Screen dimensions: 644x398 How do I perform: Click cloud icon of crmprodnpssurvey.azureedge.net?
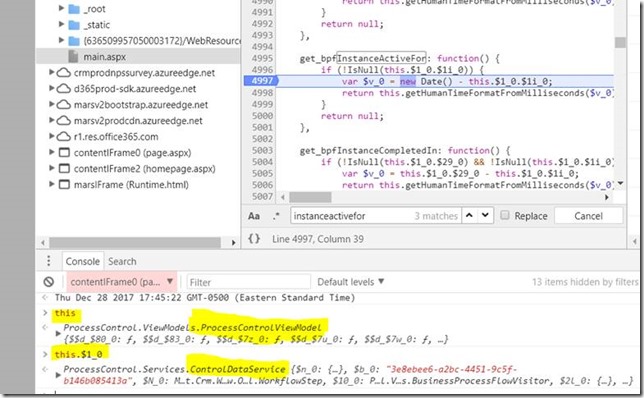63,73
